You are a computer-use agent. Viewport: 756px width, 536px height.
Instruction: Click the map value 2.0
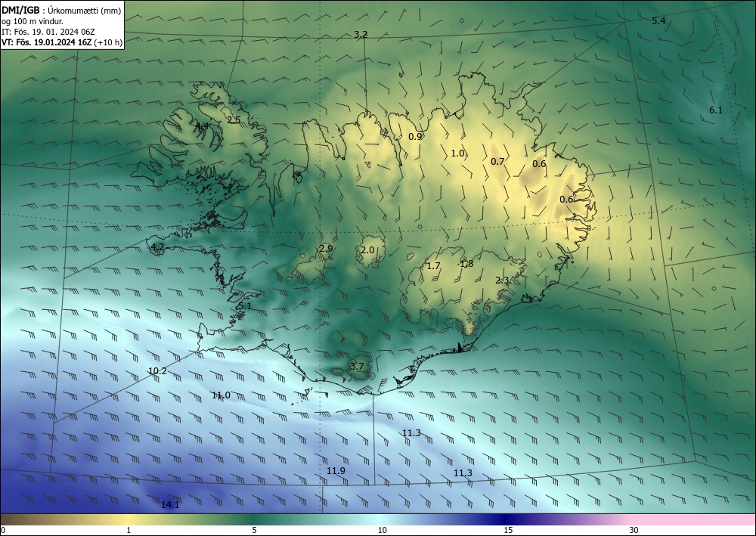(367, 249)
